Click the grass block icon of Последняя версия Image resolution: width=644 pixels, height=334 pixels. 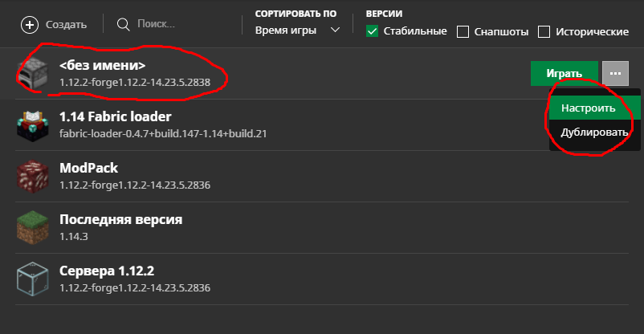pyautogui.click(x=33, y=227)
